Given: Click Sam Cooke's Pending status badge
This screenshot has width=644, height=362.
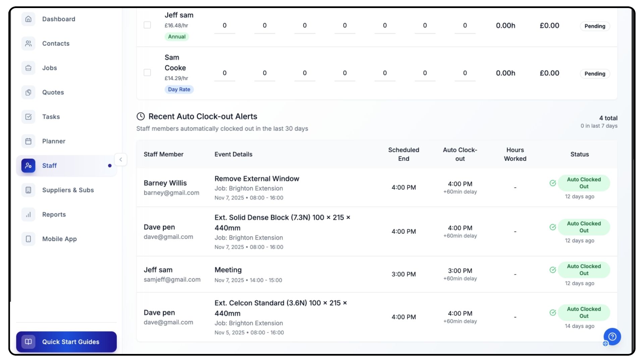Looking at the screenshot, I should [x=595, y=74].
